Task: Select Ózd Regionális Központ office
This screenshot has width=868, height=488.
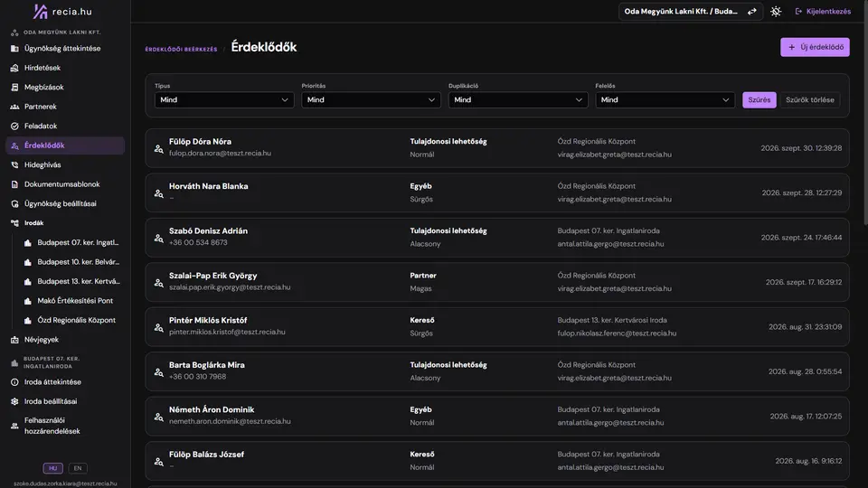Action: pyautogui.click(x=72, y=320)
